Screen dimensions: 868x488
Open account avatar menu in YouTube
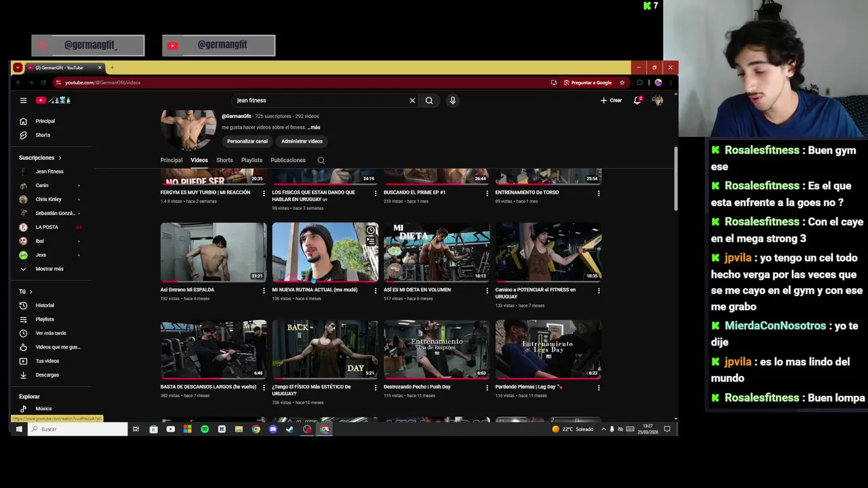[657, 100]
